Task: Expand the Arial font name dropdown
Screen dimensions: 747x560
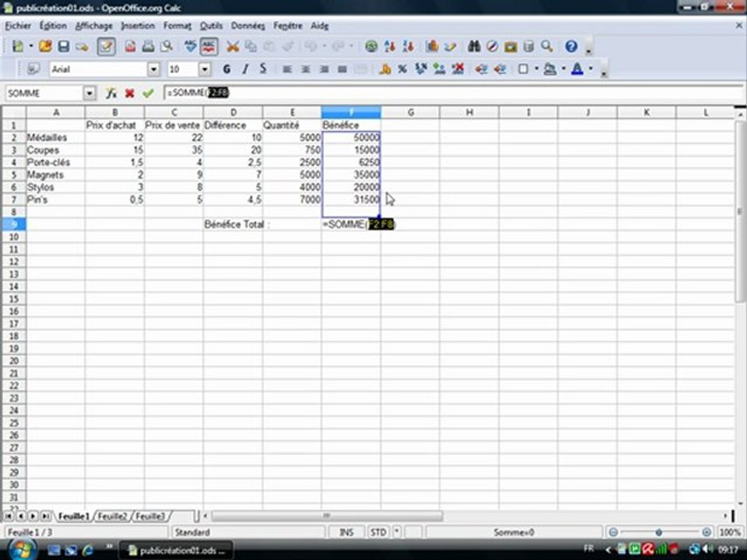Action: click(153, 69)
